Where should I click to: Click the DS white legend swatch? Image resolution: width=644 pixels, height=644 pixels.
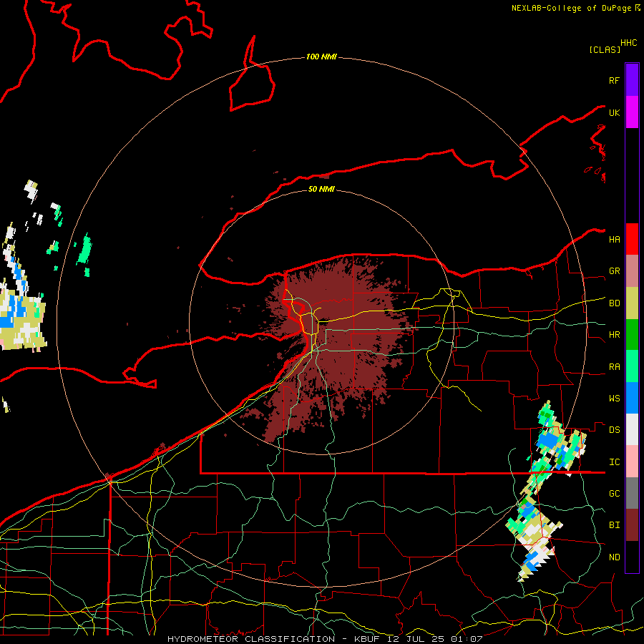(x=632, y=429)
